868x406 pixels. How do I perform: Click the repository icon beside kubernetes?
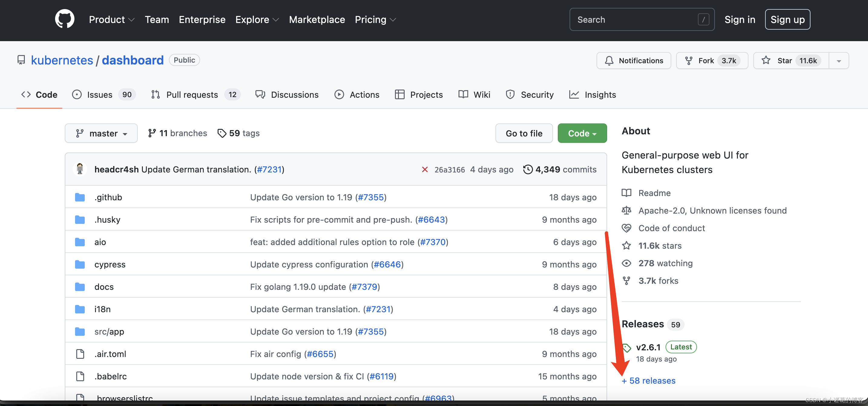(x=21, y=60)
